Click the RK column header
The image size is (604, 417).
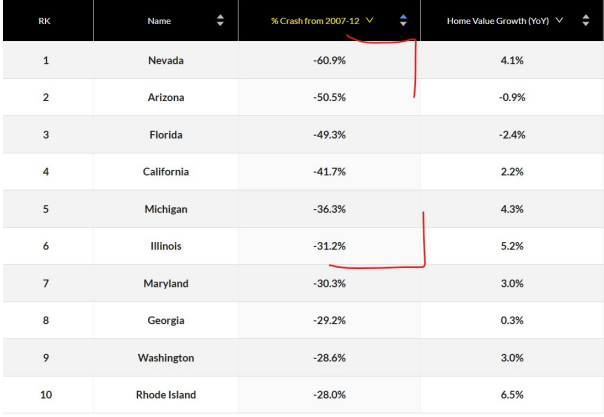tap(44, 20)
